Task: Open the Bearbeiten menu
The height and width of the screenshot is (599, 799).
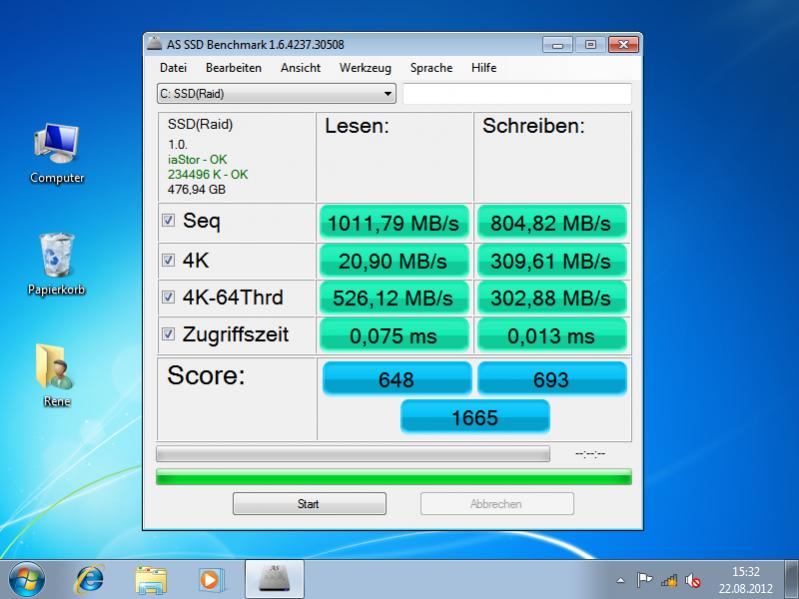Action: [x=233, y=68]
